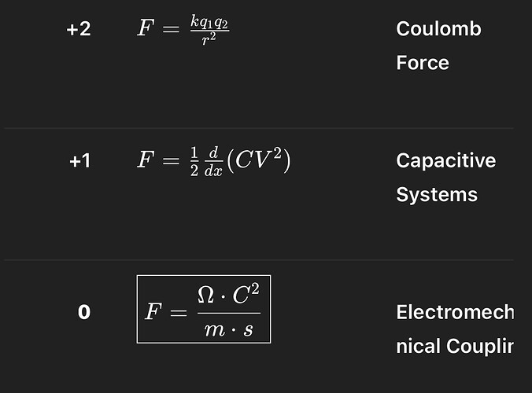This screenshot has width=532, height=393.
Task: Click the one-half fraction in capacitive formula
Action: 194,162
